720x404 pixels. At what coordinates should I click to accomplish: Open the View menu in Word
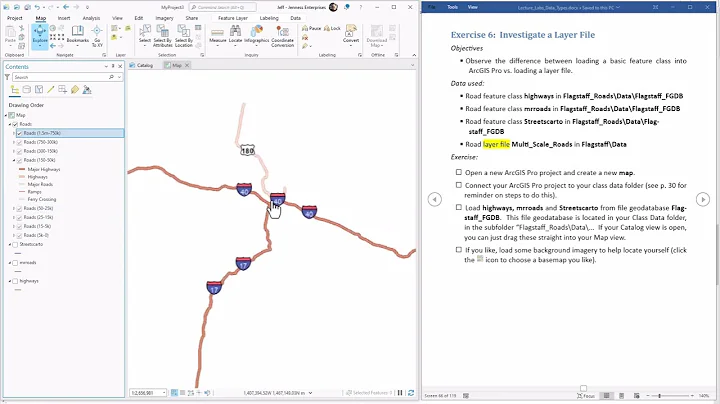coord(472,7)
